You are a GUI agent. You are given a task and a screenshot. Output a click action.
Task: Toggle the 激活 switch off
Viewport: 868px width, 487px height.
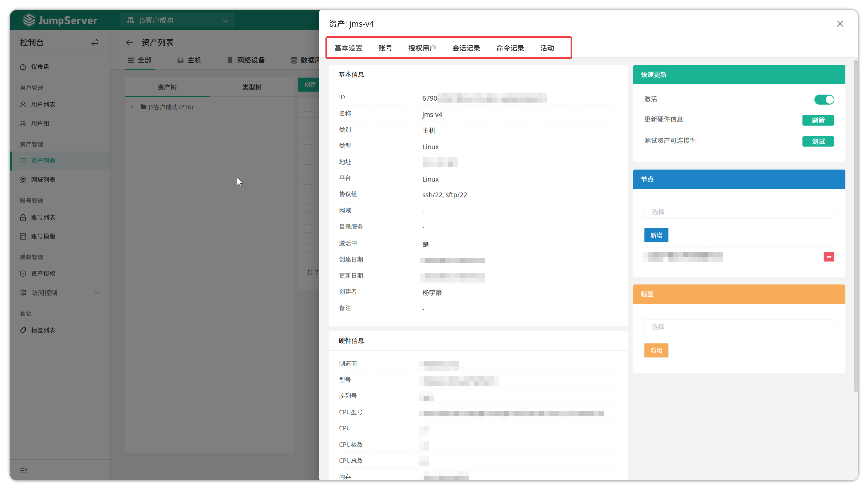(824, 100)
